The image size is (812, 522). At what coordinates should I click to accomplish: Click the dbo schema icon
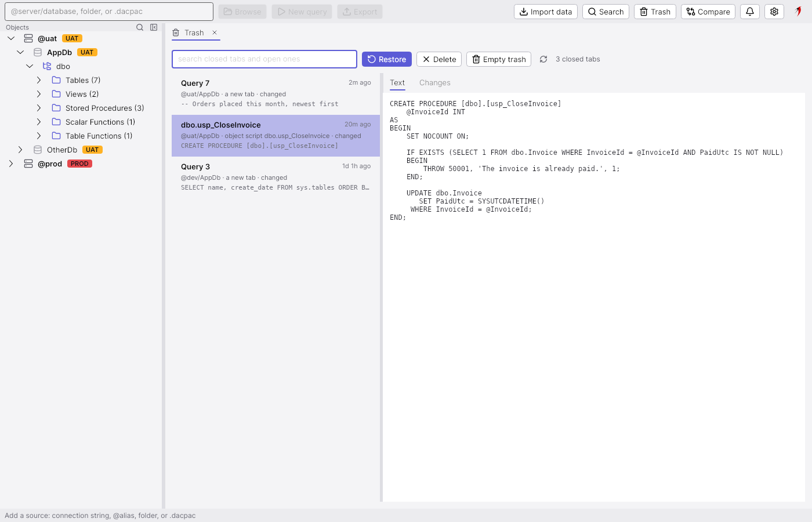[x=47, y=66]
